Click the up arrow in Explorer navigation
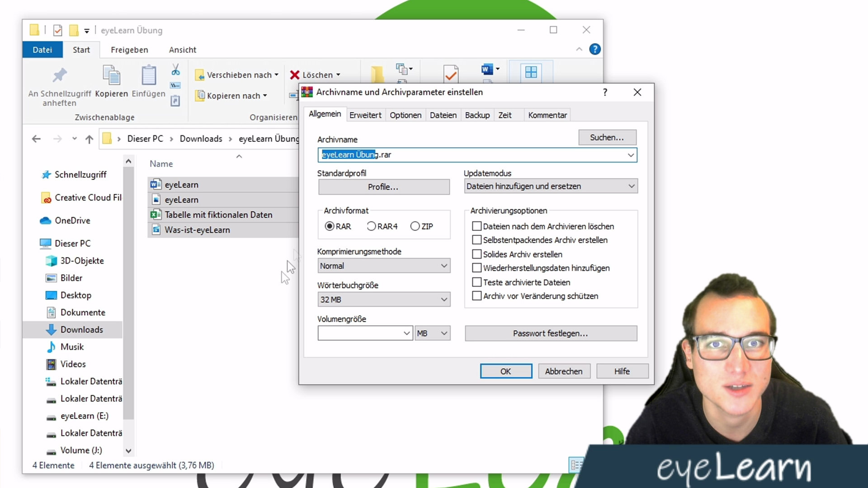Screen dimensions: 868x488 (89, 139)
